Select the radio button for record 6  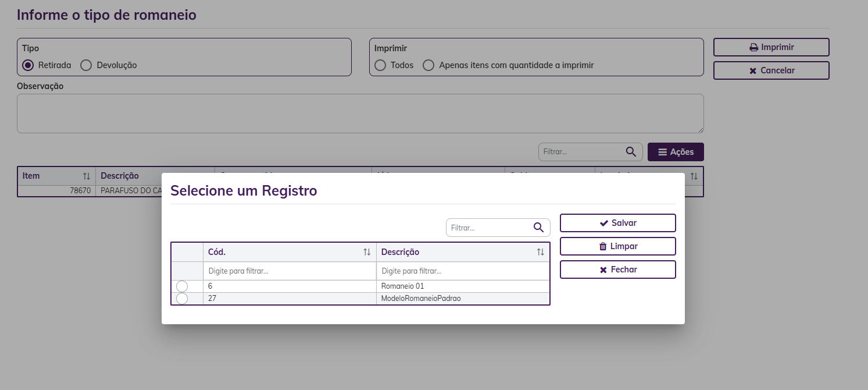[x=182, y=286]
